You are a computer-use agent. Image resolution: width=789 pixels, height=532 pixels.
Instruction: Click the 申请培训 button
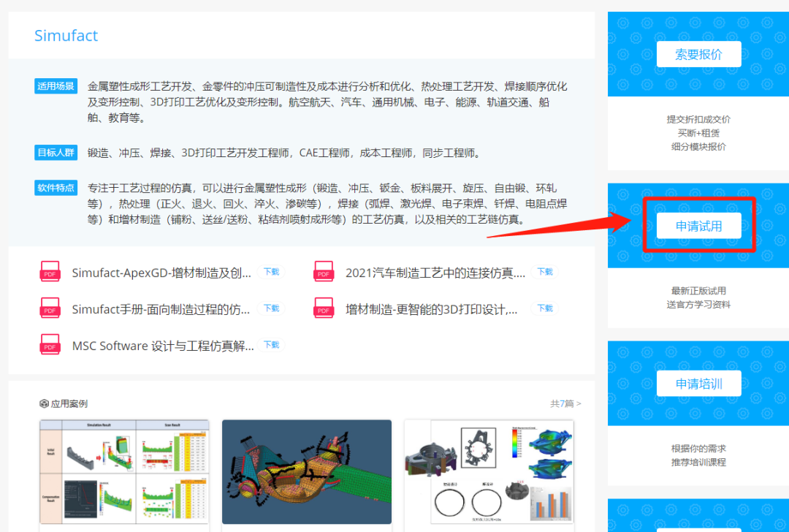[x=698, y=383]
